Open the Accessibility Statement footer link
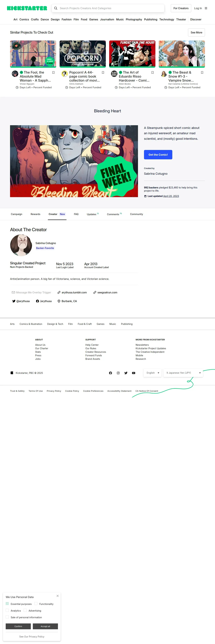Image resolution: width=215 pixels, height=644 pixels. (x=119, y=391)
